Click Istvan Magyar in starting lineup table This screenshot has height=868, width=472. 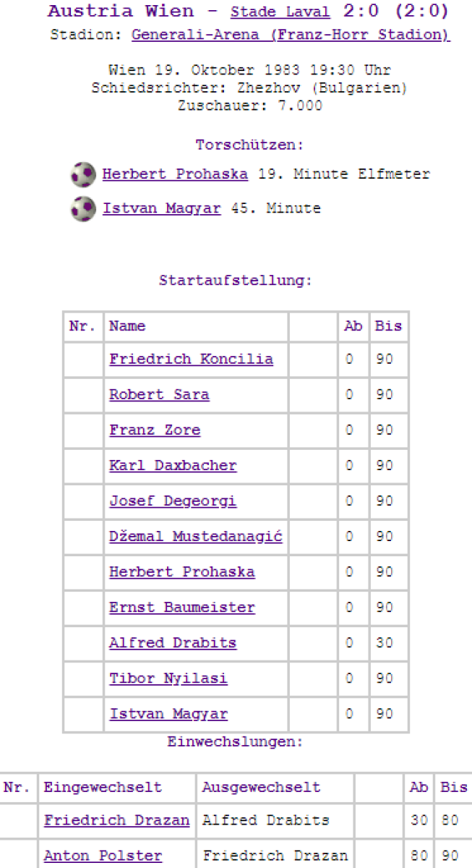click(168, 714)
